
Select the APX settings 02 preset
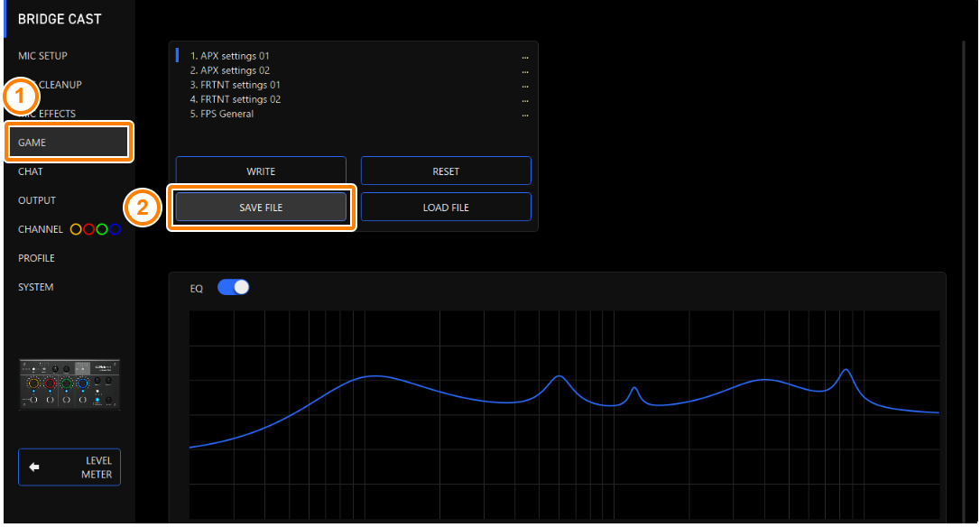coord(230,70)
